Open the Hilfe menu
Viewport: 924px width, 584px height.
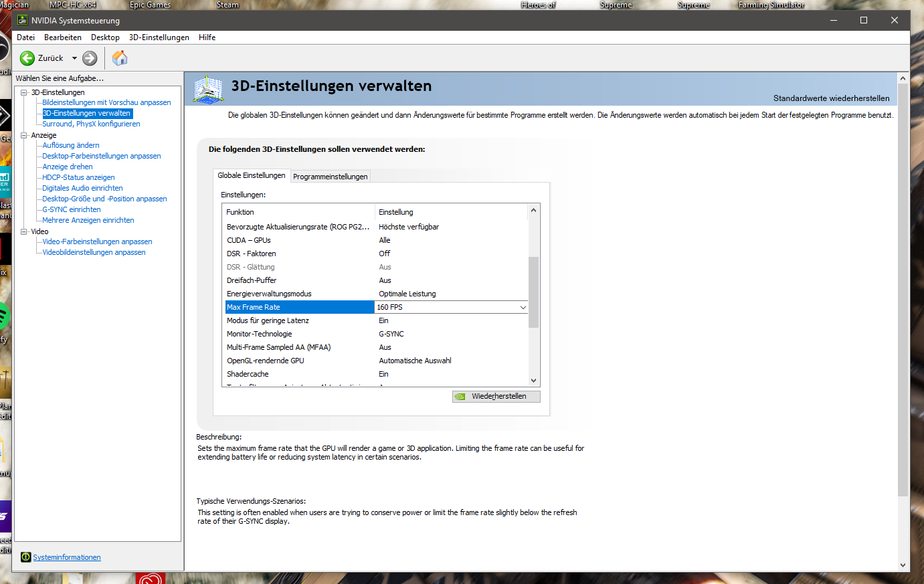(207, 37)
